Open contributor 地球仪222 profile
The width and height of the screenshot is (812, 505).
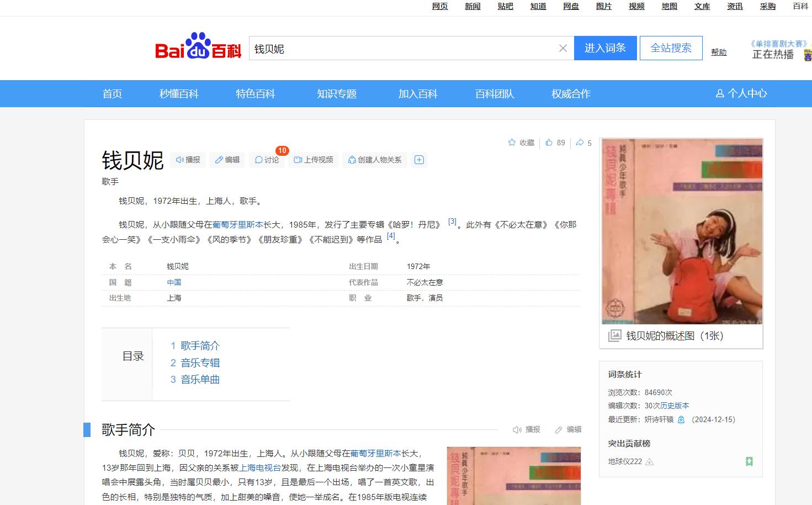coord(625,462)
